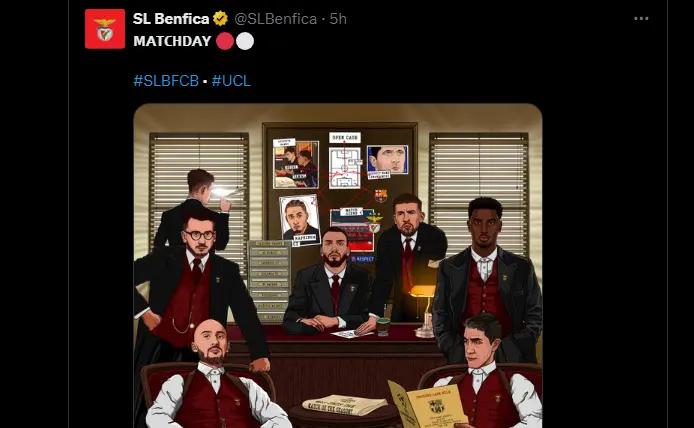Viewport: 694px width, 428px height.
Task: Click the folded newspaper on the table
Action: [x=344, y=404]
